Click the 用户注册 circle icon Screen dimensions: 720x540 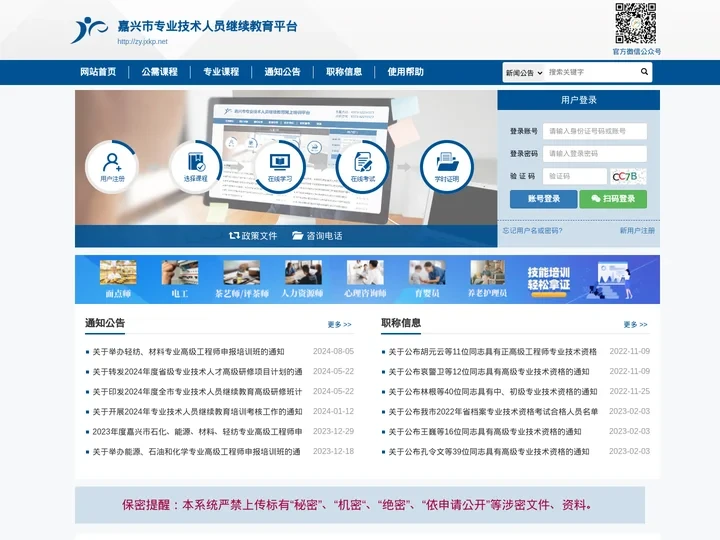coord(112,166)
